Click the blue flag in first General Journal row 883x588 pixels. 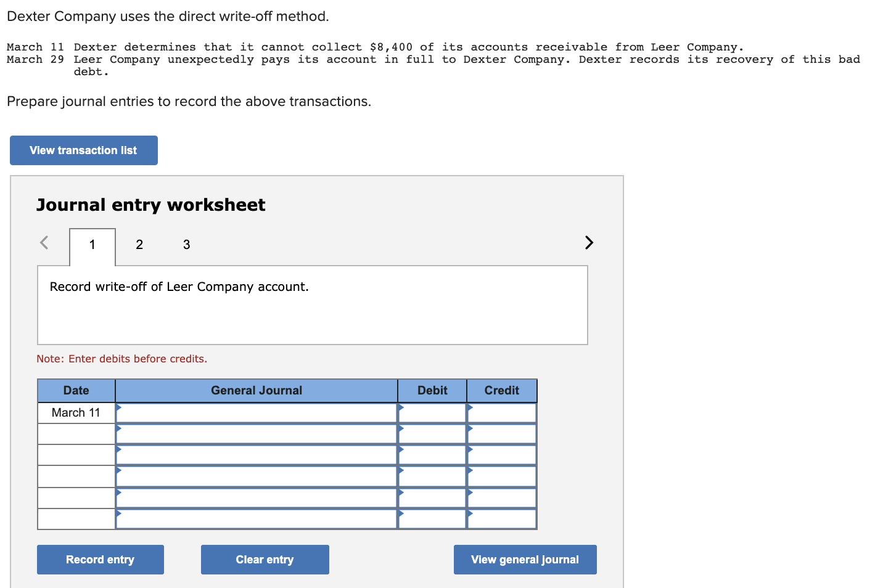click(119, 409)
